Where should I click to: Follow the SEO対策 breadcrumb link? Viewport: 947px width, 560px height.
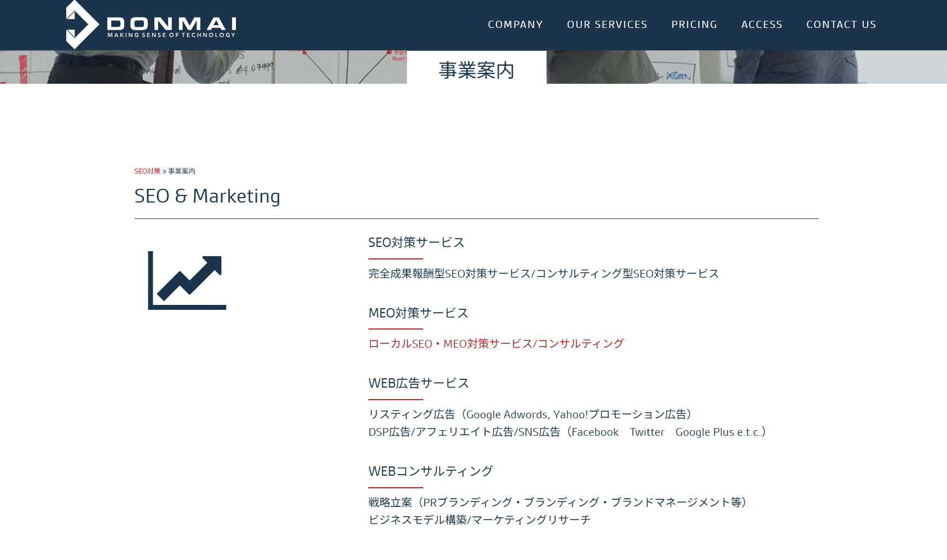(x=147, y=171)
